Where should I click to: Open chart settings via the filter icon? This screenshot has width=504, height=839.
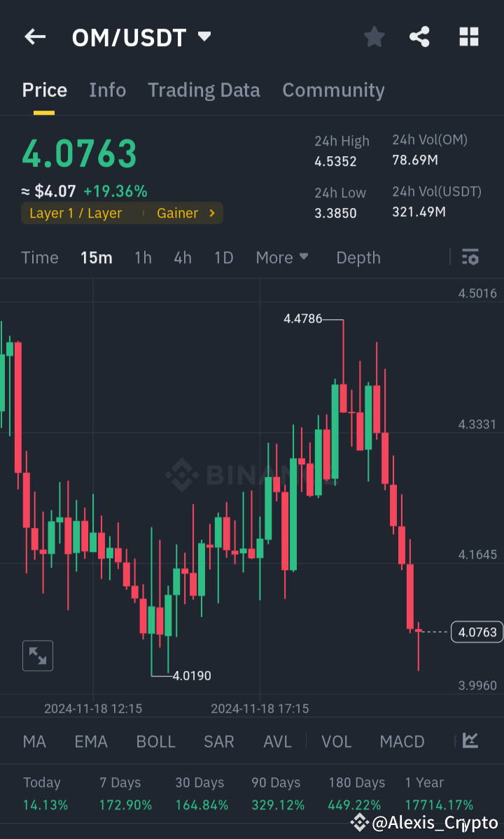(470, 258)
